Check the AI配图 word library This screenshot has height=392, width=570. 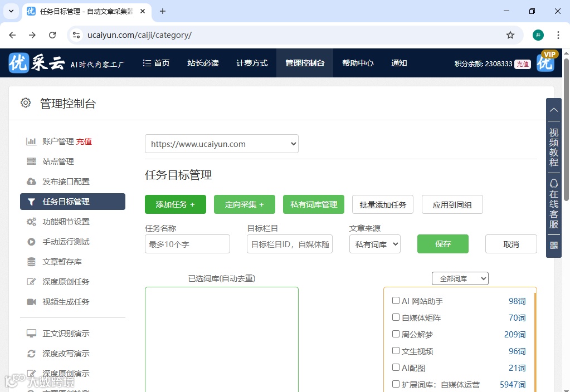(x=396, y=367)
